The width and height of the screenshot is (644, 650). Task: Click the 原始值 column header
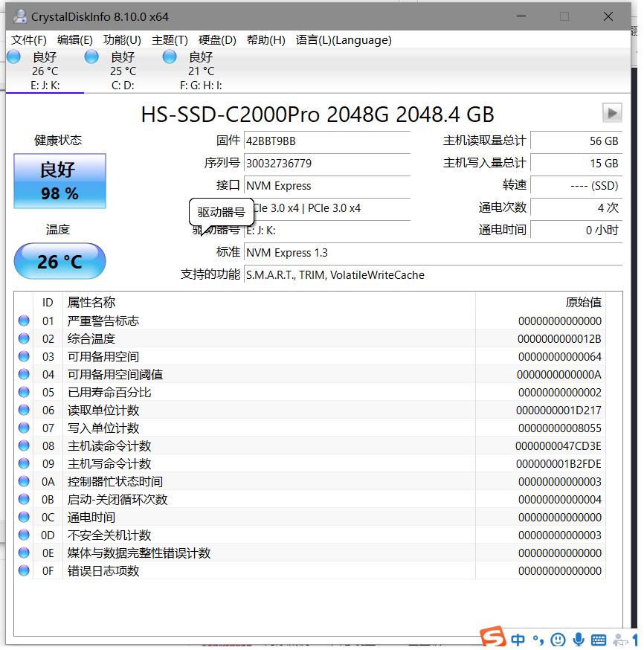pos(541,302)
